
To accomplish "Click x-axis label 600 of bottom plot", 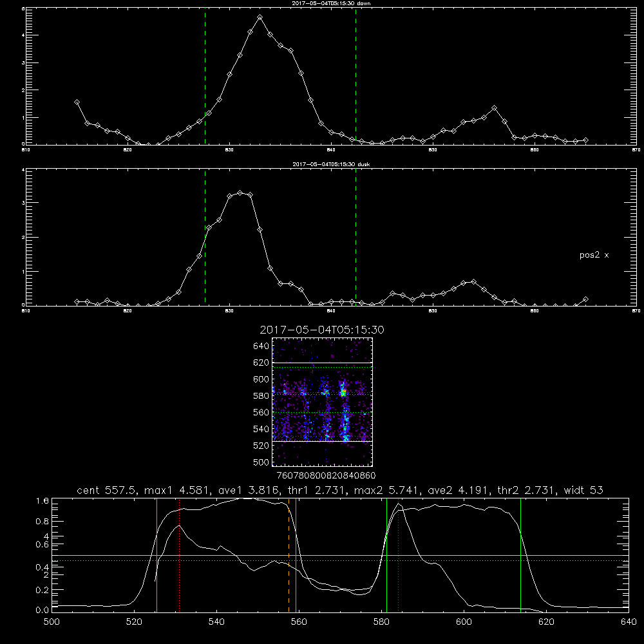I will coord(464,622).
